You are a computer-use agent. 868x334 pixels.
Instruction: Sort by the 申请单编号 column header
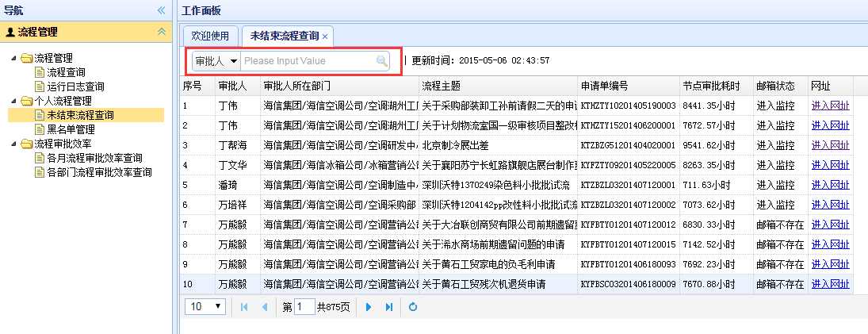coord(629,86)
